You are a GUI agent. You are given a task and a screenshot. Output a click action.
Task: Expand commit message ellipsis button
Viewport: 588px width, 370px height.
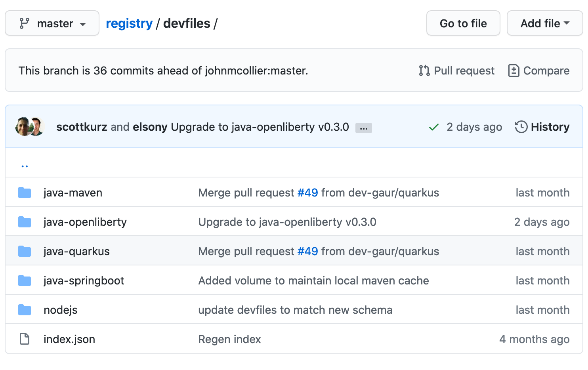point(363,128)
